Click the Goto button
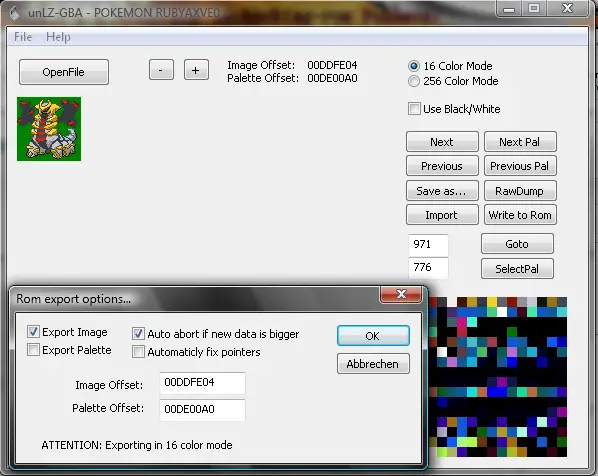The width and height of the screenshot is (598, 476). tap(517, 244)
